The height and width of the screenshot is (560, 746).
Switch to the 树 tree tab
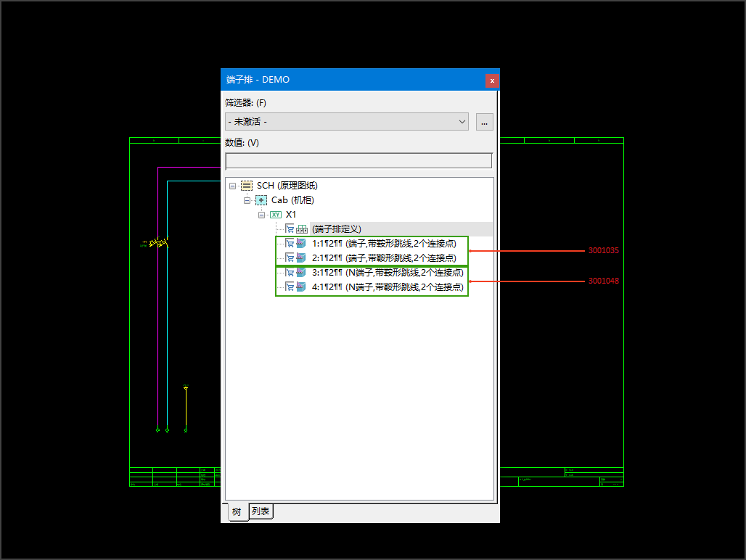pyautogui.click(x=237, y=511)
